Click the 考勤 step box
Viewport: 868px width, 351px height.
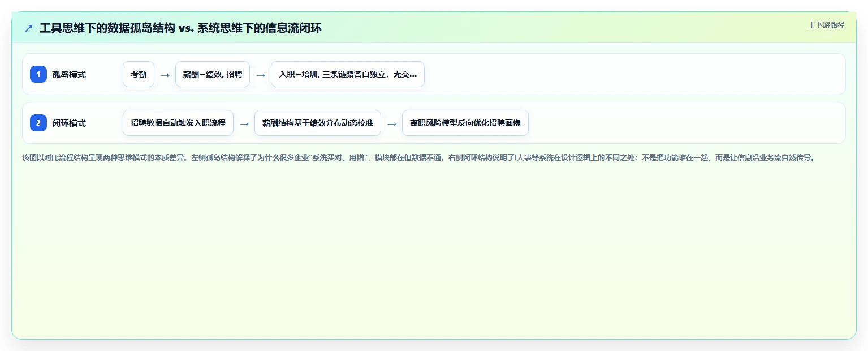point(139,74)
